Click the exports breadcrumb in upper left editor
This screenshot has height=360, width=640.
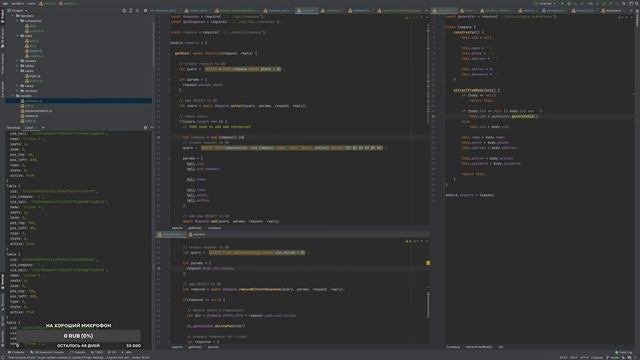(177, 228)
